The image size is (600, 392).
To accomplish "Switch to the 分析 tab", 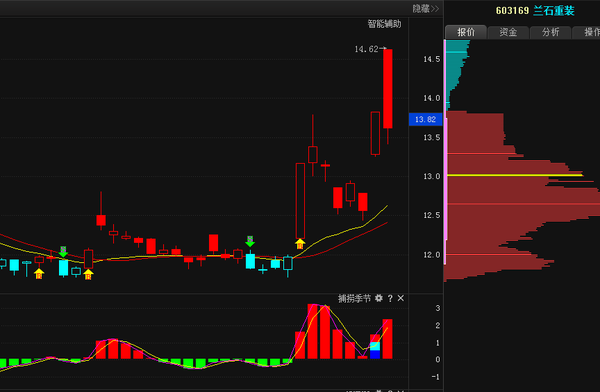I will click(x=550, y=32).
